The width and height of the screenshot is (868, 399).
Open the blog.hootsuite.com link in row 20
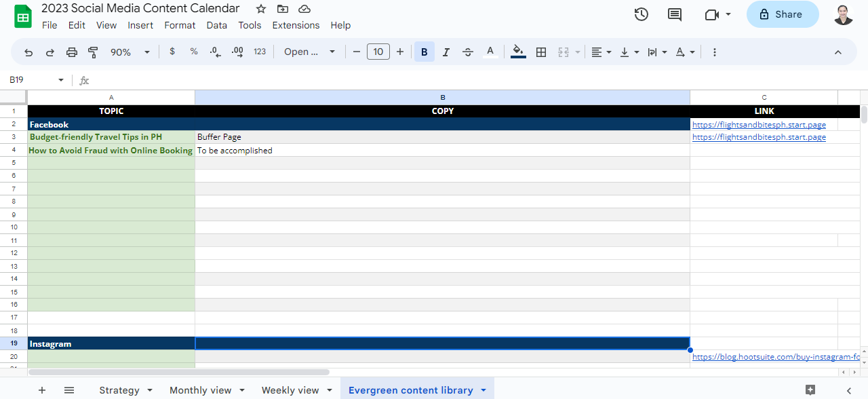click(x=776, y=357)
